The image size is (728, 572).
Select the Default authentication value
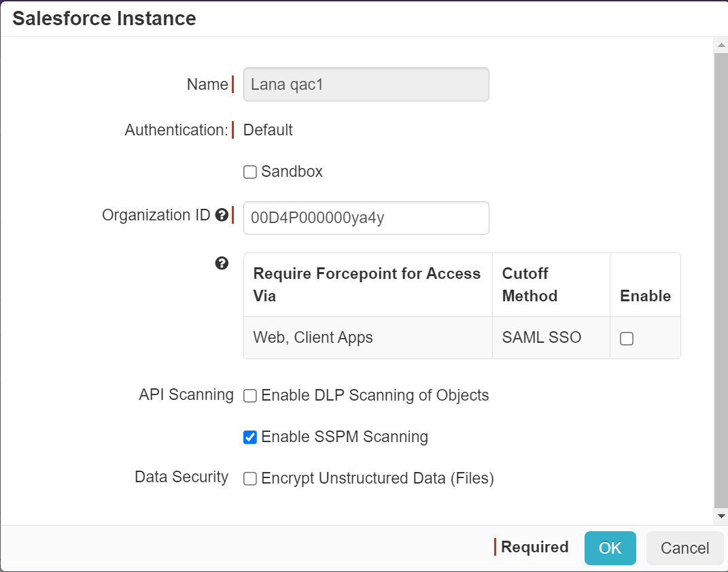coord(268,130)
